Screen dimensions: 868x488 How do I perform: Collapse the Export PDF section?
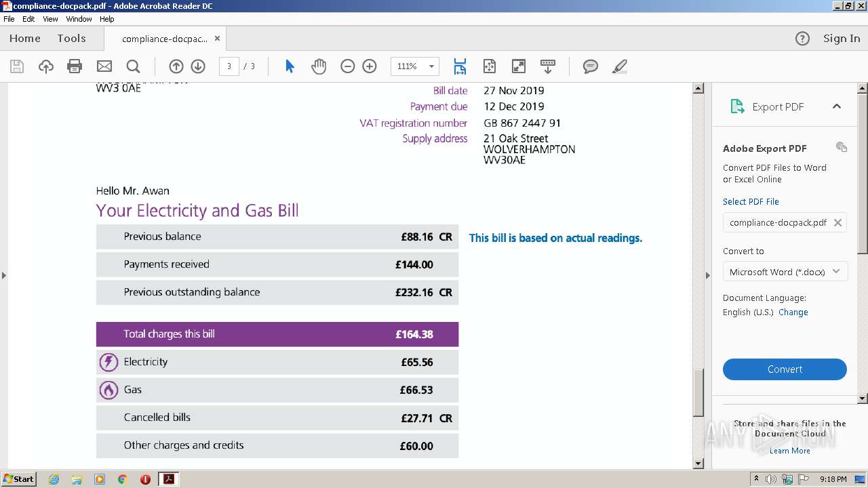837,106
